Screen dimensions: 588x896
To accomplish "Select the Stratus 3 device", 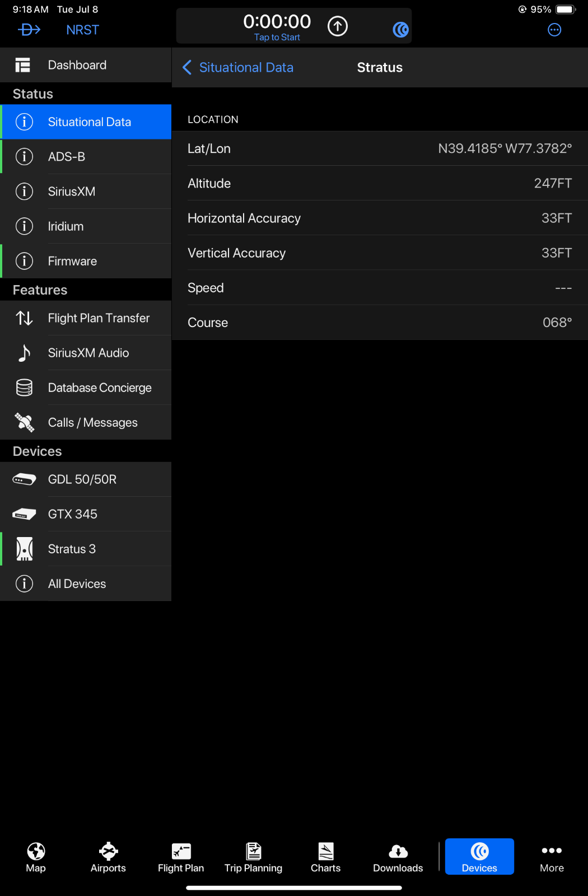I will point(86,549).
